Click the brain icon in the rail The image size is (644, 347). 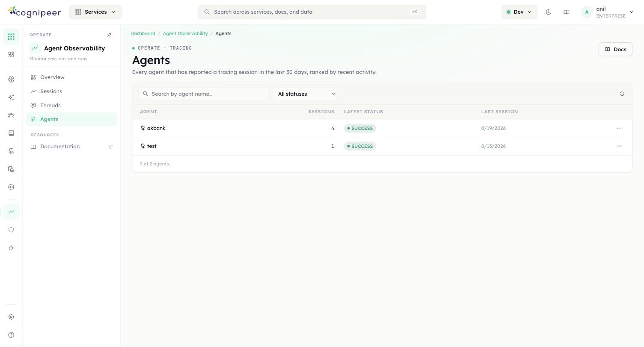pyautogui.click(x=11, y=79)
